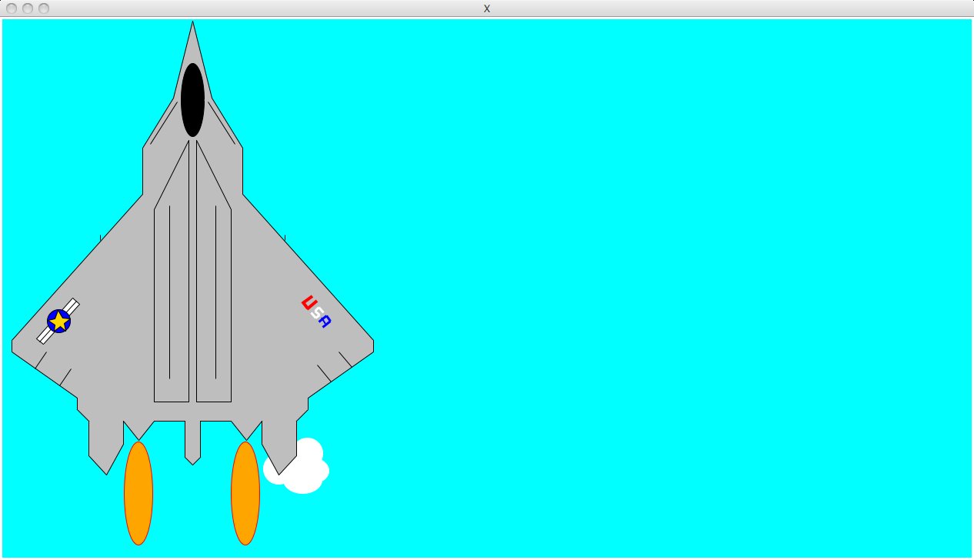Click the window minimize button
Viewport: 974px width, 560px height.
28,8
